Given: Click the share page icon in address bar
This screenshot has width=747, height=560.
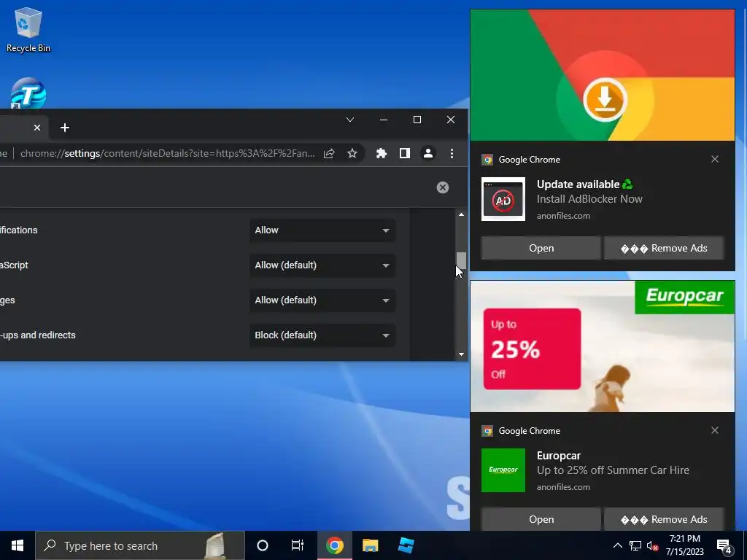Looking at the screenshot, I should (329, 153).
